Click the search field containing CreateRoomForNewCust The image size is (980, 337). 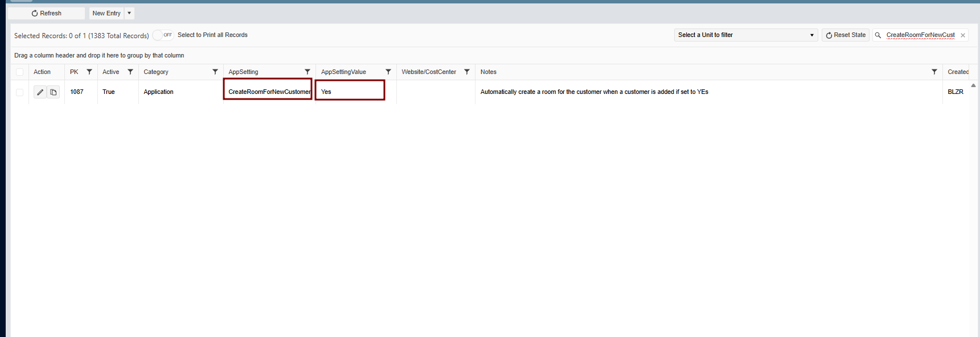pyautogui.click(x=921, y=35)
